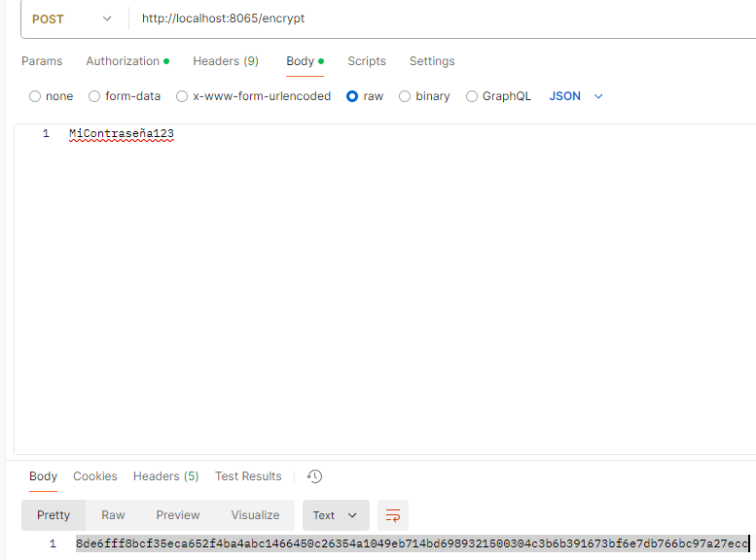Select the Pretty response view
This screenshot has height=560, width=756.
point(54,515)
